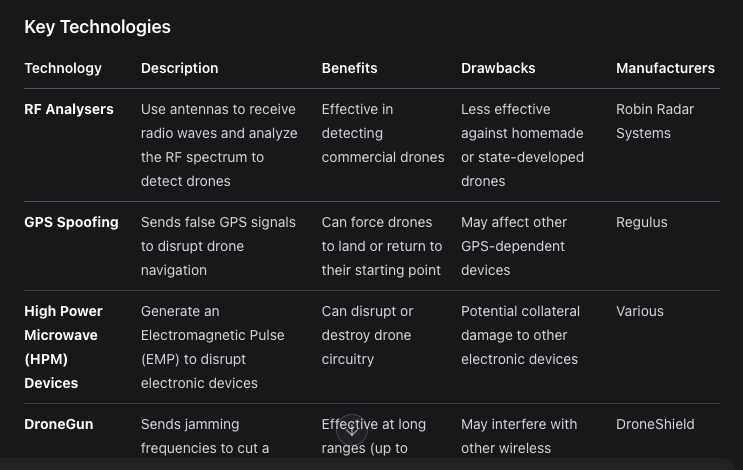Click the RF Analysers description text
This screenshot has width=743, height=470.
click(217, 145)
